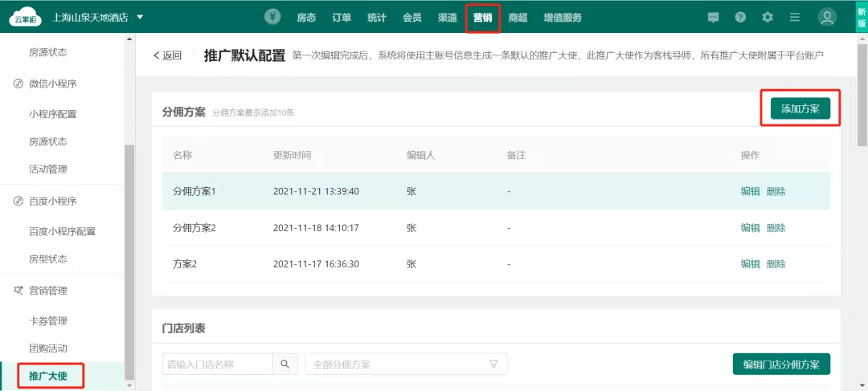Image resolution: width=868 pixels, height=391 pixels.
Task: Expand the hotel name dropdown
Action: coord(140,17)
